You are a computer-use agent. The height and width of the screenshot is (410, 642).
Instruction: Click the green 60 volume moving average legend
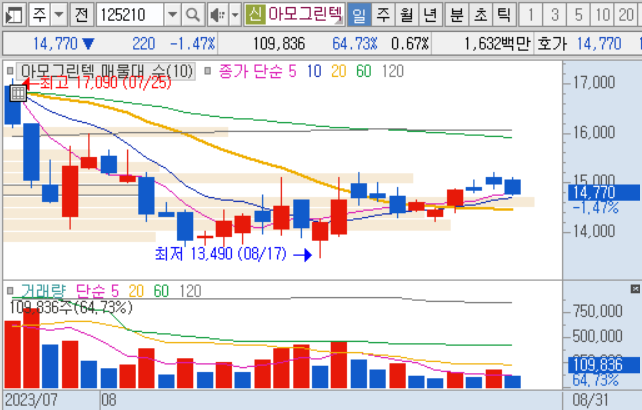click(x=161, y=291)
